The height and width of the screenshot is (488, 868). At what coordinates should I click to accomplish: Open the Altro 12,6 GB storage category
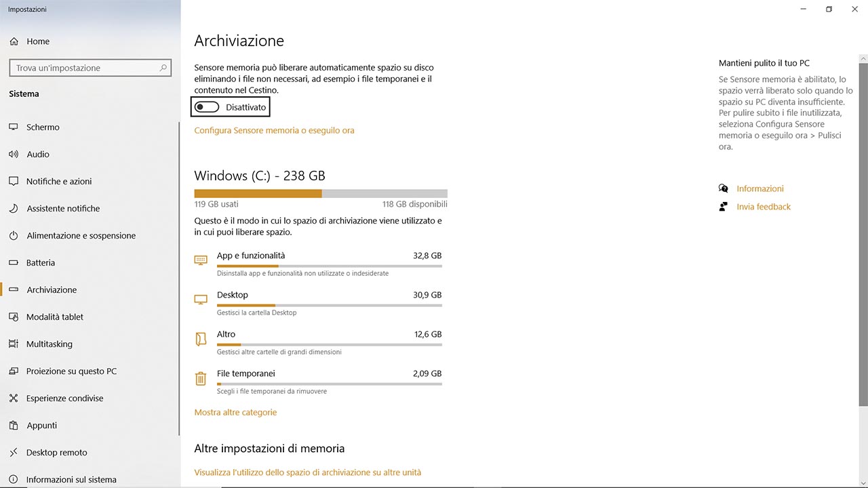pos(318,342)
